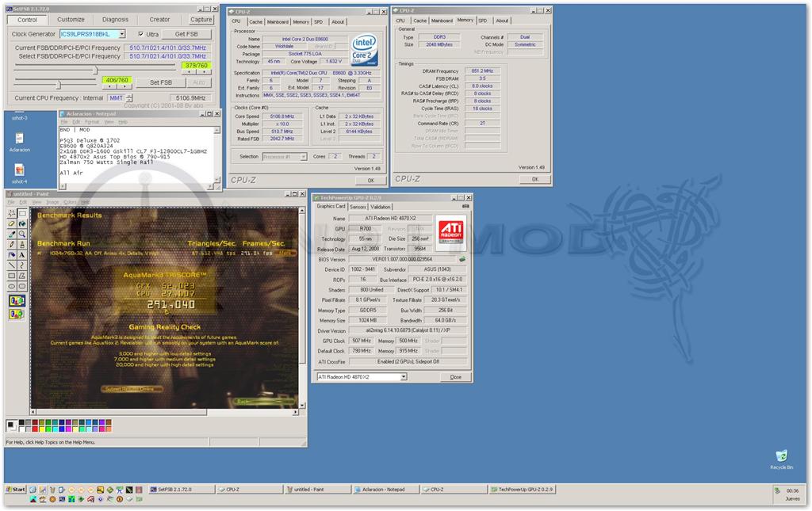
Task: Switch to the Customize tab in SetFSB
Action: [71, 19]
